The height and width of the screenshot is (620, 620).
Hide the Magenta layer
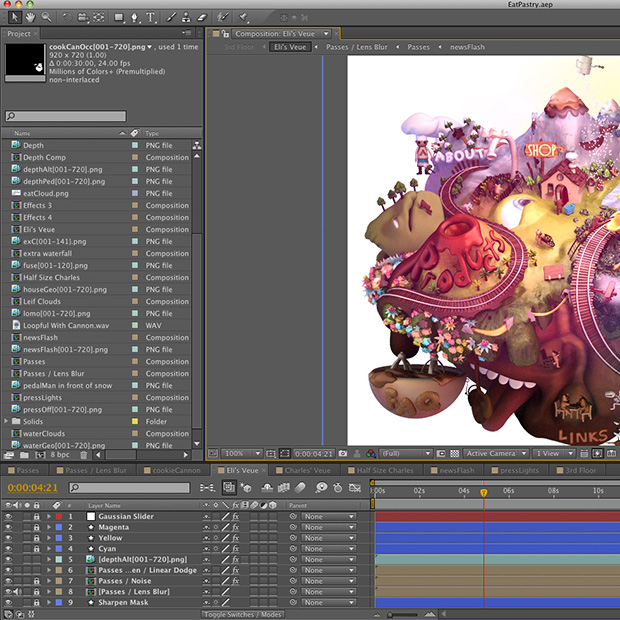click(8, 527)
